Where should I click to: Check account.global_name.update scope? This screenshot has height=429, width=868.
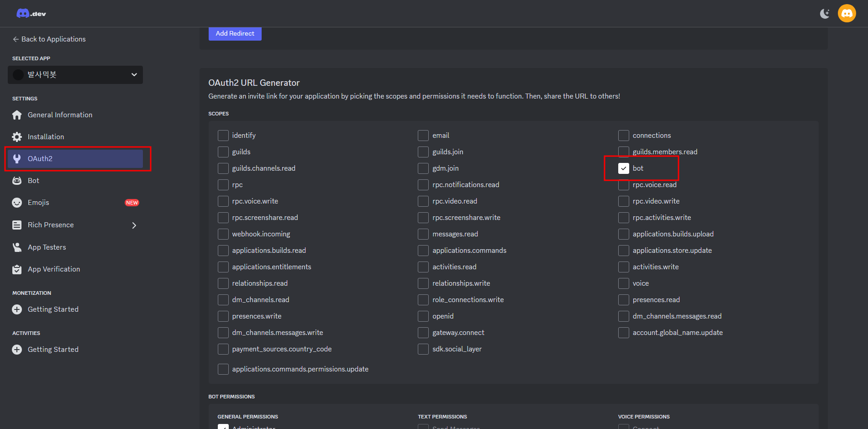point(624,333)
